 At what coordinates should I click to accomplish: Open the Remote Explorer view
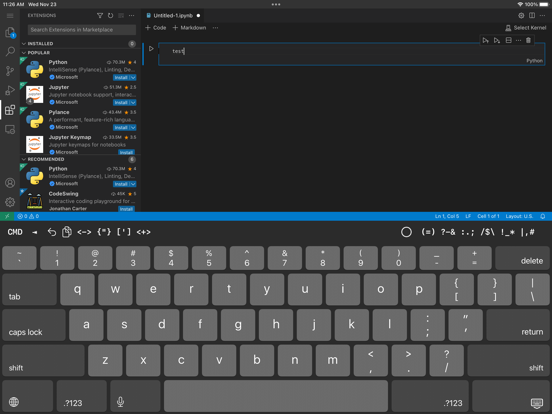[x=10, y=129]
